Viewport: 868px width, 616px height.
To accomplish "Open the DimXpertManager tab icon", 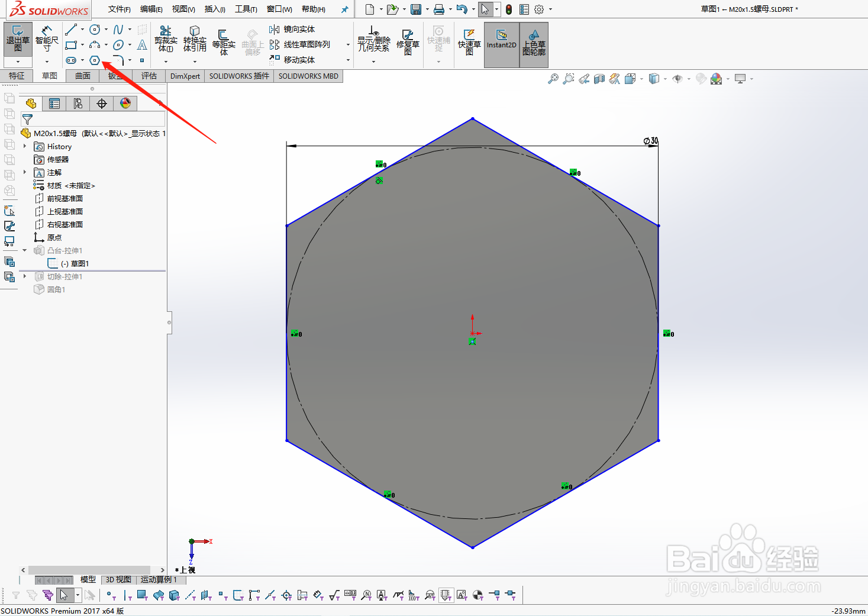I will click(102, 104).
